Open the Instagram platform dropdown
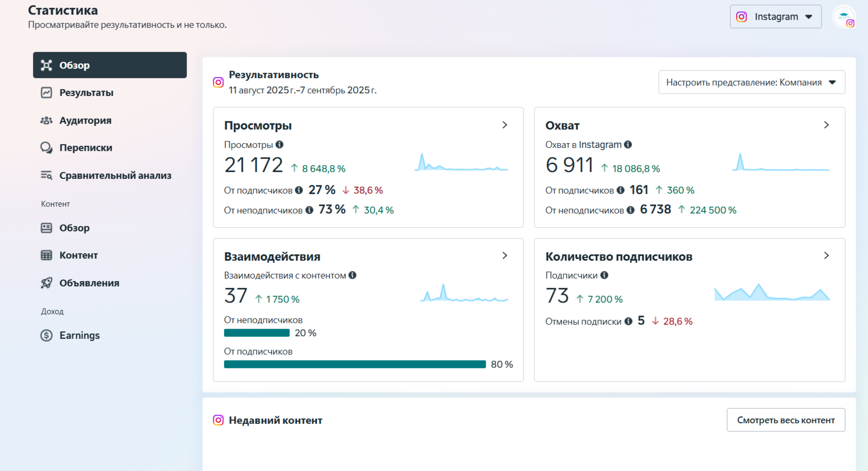 coord(775,17)
